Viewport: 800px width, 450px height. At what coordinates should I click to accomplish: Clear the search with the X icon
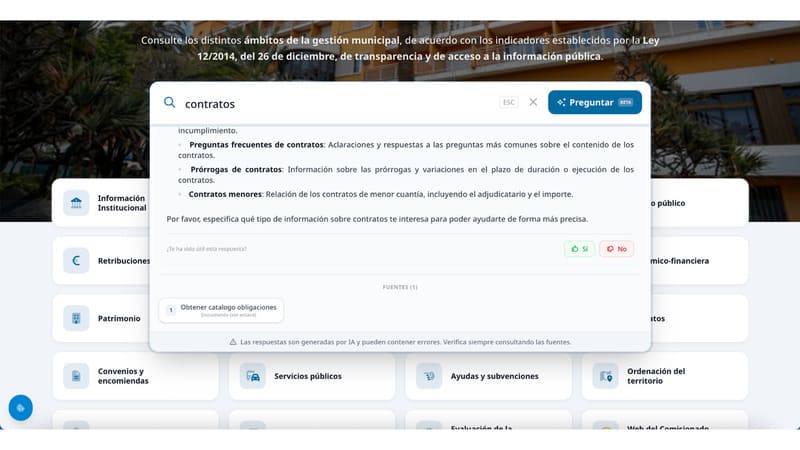pos(533,102)
